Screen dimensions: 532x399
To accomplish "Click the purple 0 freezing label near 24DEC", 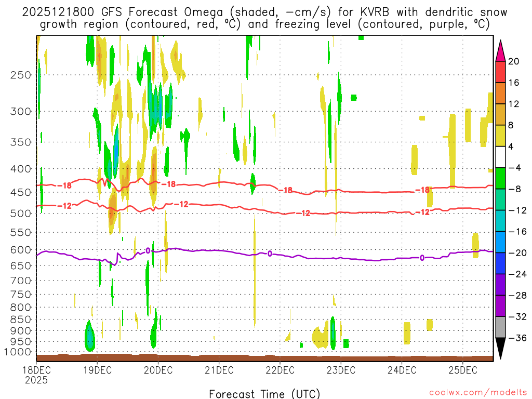I will [422, 258].
